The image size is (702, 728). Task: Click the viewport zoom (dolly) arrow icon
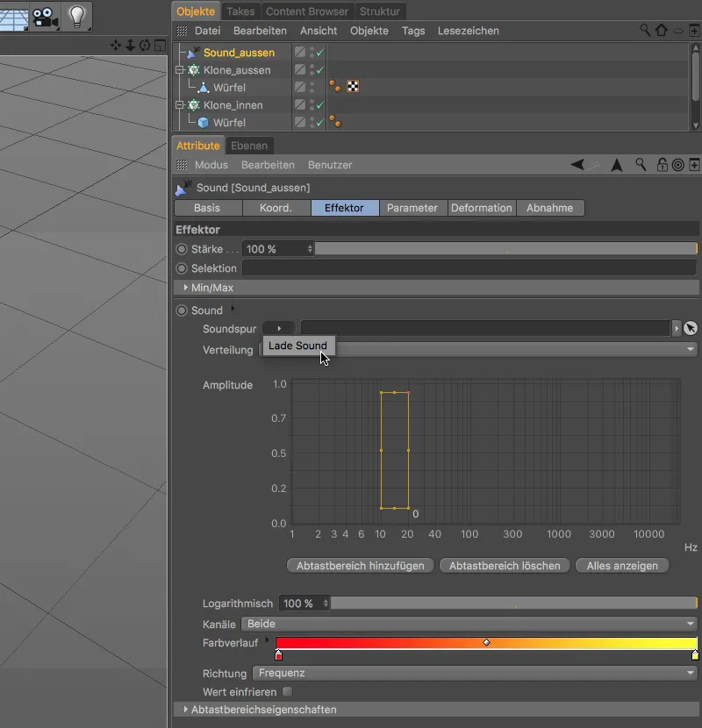point(130,46)
